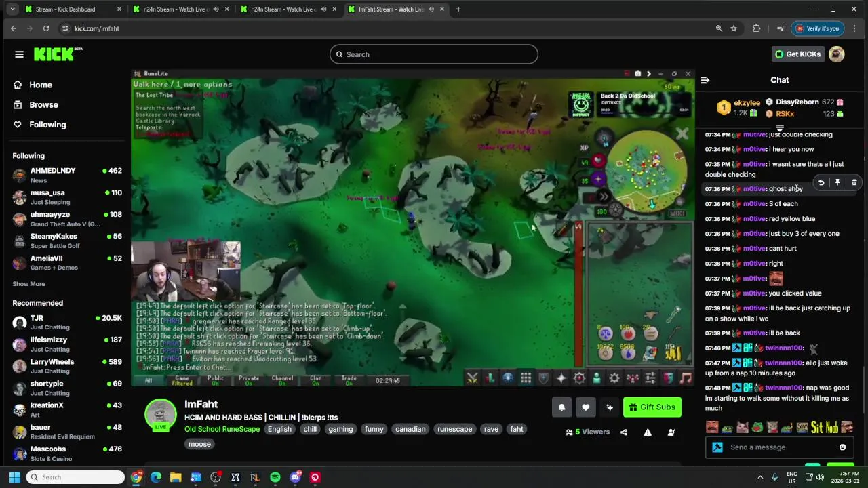Switch to Stream - Kick Dashboard tab
The image size is (868, 488).
71,9
